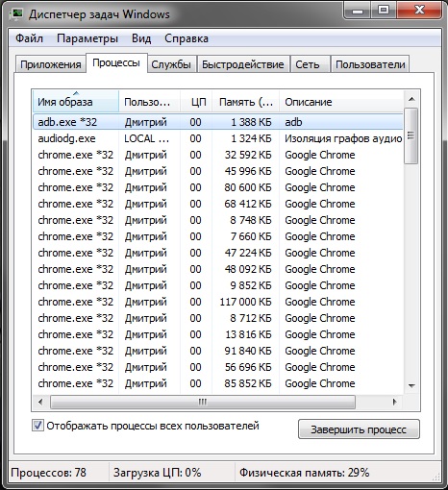Switch to the "Быстродействие" tab
Viewport: 448px width, 490px height.
point(243,64)
